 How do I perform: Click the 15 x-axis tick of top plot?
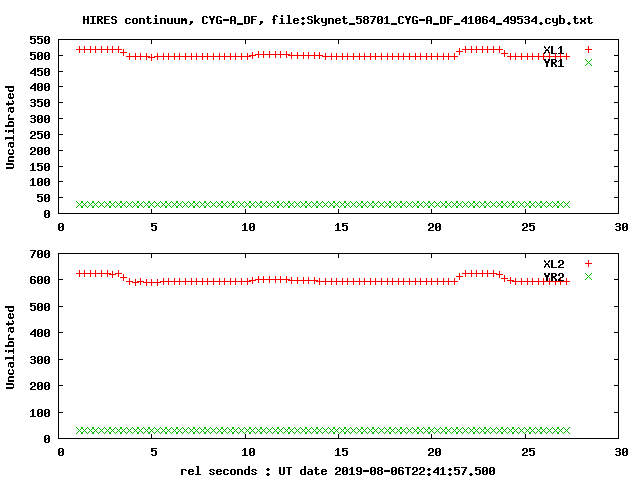coord(341,227)
